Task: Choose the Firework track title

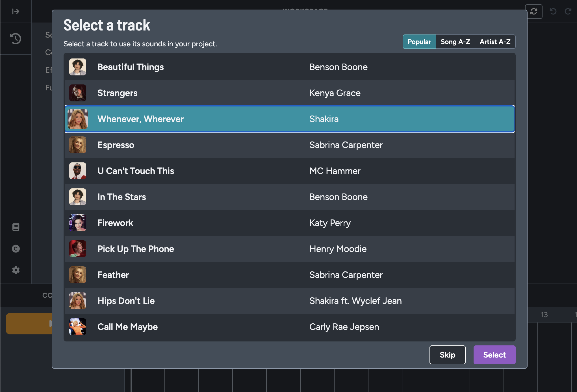Action: (115, 223)
